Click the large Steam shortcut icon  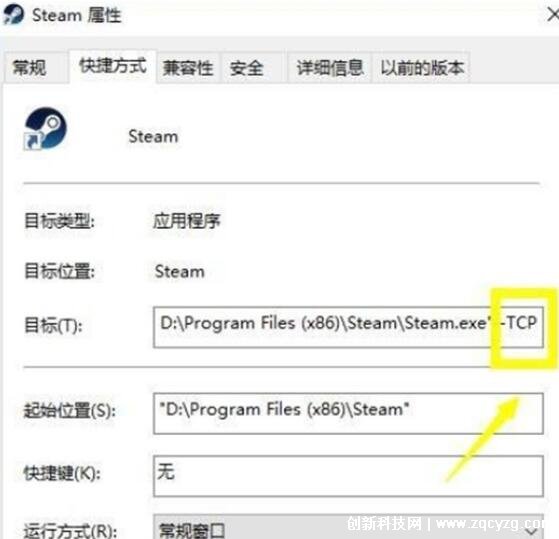click(45, 128)
